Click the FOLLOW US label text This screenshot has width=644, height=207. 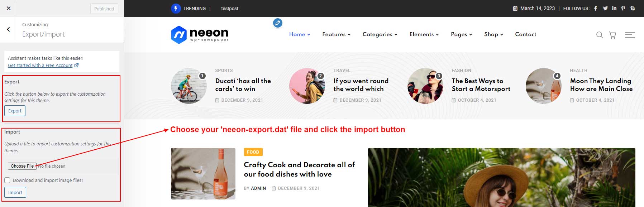[577, 9]
